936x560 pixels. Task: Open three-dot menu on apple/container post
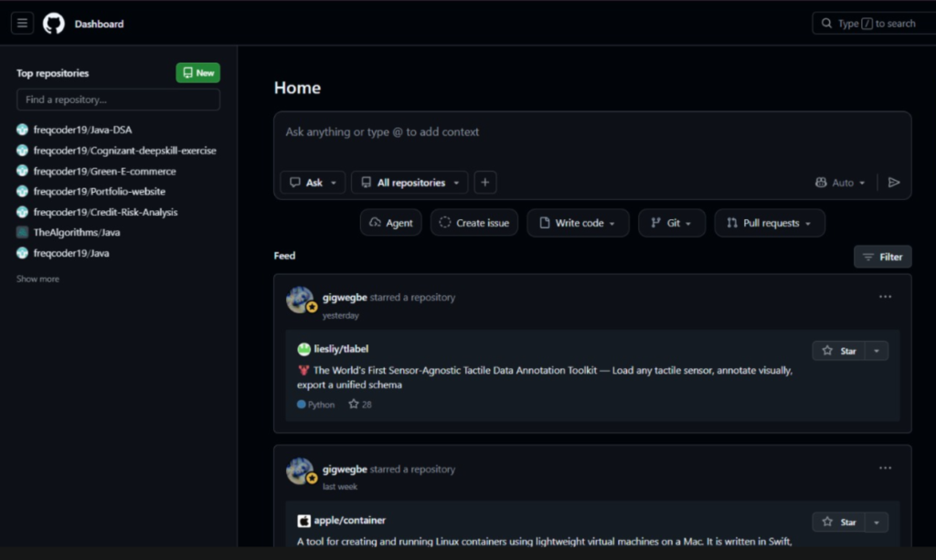[x=885, y=468]
